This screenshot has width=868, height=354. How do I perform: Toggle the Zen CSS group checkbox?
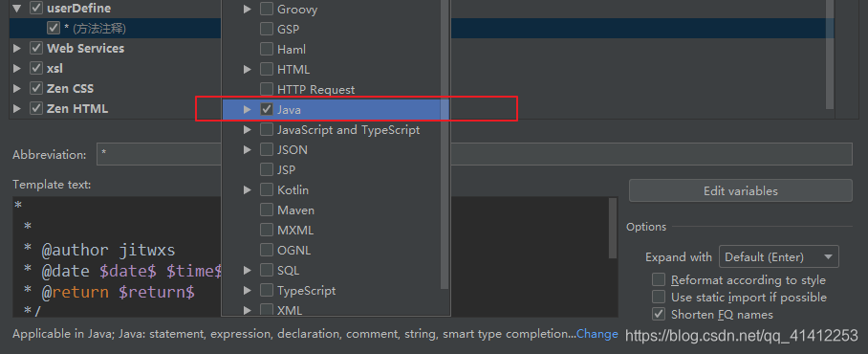click(x=36, y=88)
